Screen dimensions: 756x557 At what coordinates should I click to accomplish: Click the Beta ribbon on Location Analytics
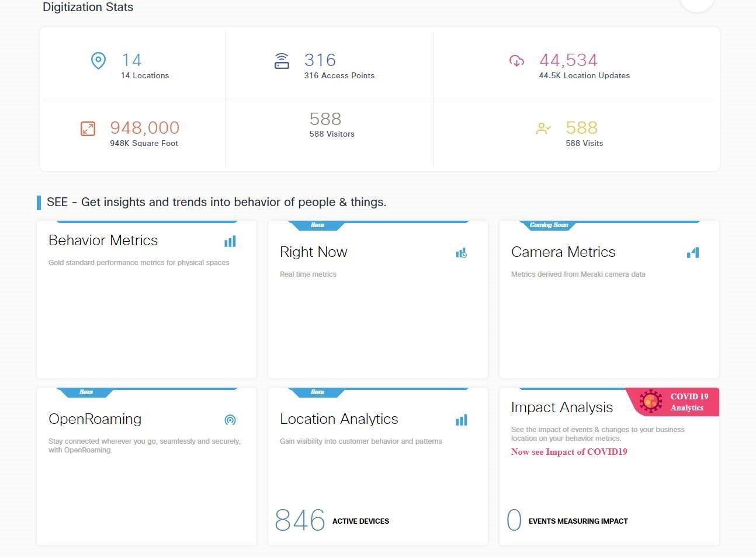pyautogui.click(x=317, y=392)
